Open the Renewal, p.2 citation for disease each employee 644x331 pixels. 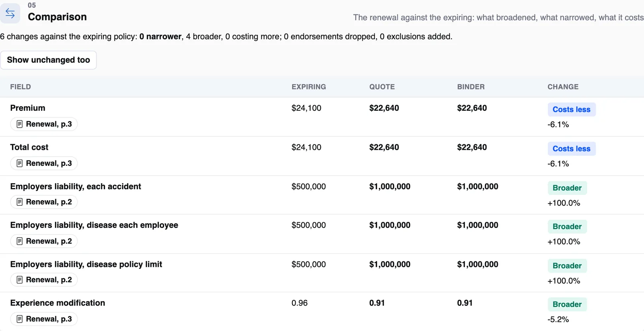pyautogui.click(x=44, y=241)
